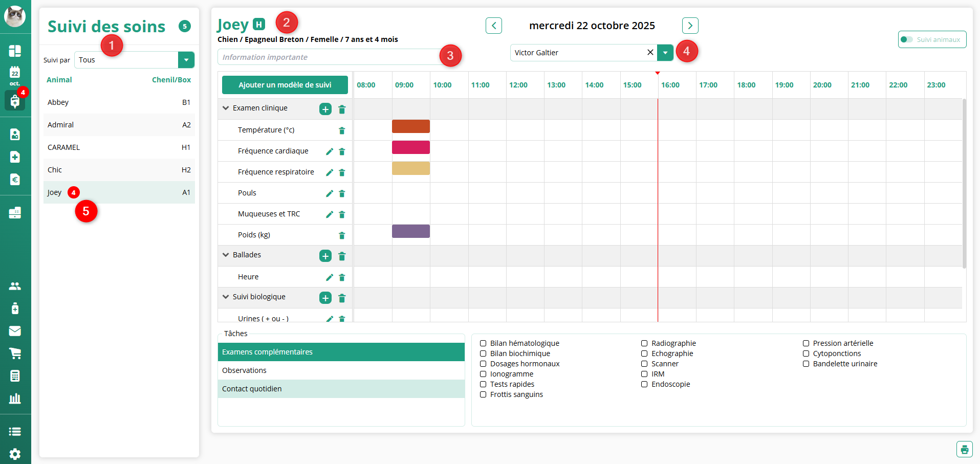Collapse the Ballades section

[226, 255]
